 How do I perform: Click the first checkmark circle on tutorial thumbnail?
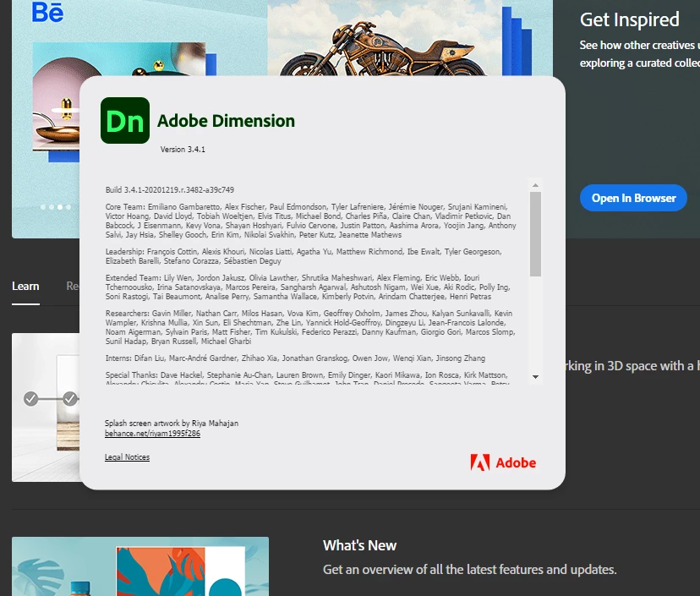click(x=30, y=399)
